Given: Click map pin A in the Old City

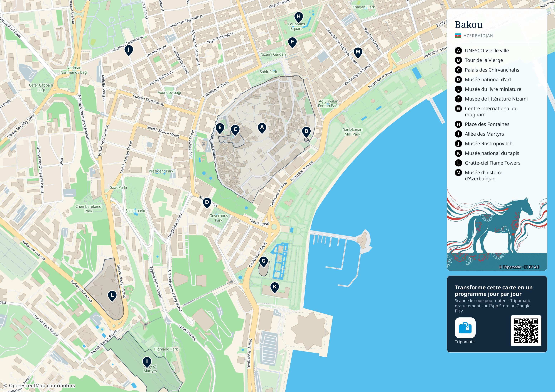Looking at the screenshot, I should pos(262,128).
